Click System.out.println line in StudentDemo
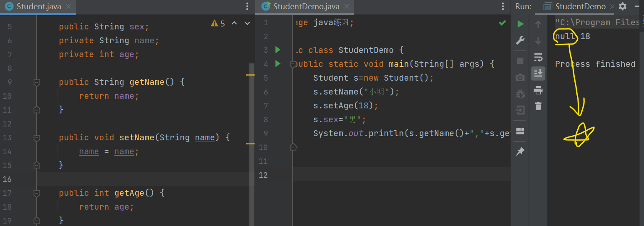 tap(411, 133)
